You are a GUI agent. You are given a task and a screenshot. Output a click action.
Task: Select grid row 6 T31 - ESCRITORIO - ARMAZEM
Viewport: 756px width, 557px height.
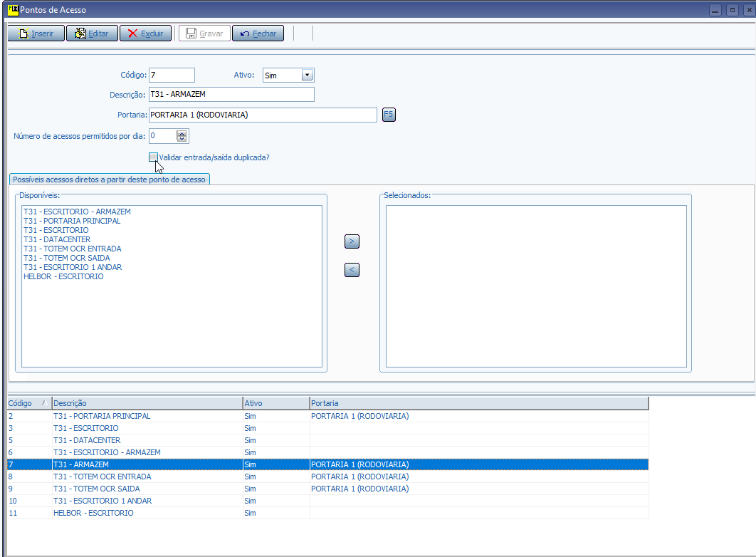pyautogui.click(x=328, y=452)
